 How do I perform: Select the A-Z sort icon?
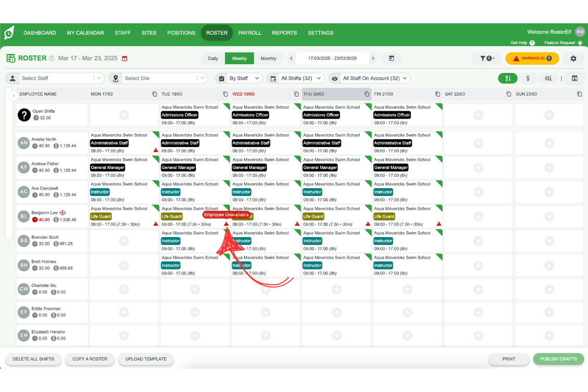pos(508,78)
